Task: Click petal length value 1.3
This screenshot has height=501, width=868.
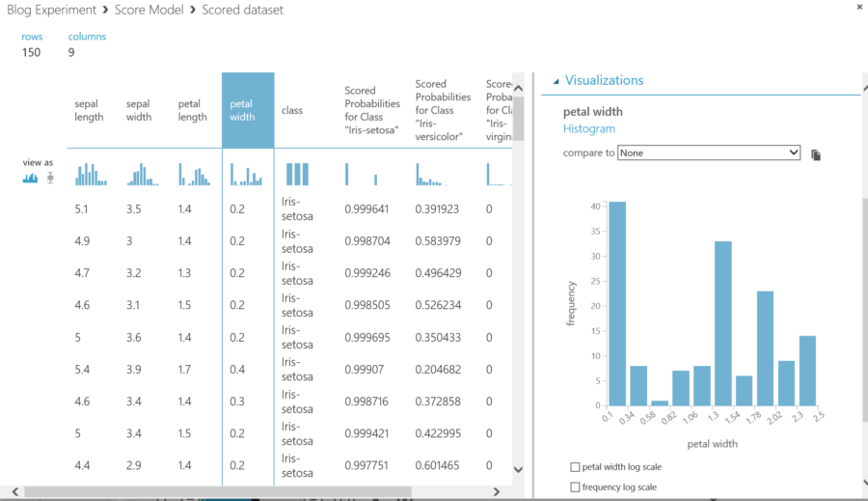Action: [x=185, y=272]
